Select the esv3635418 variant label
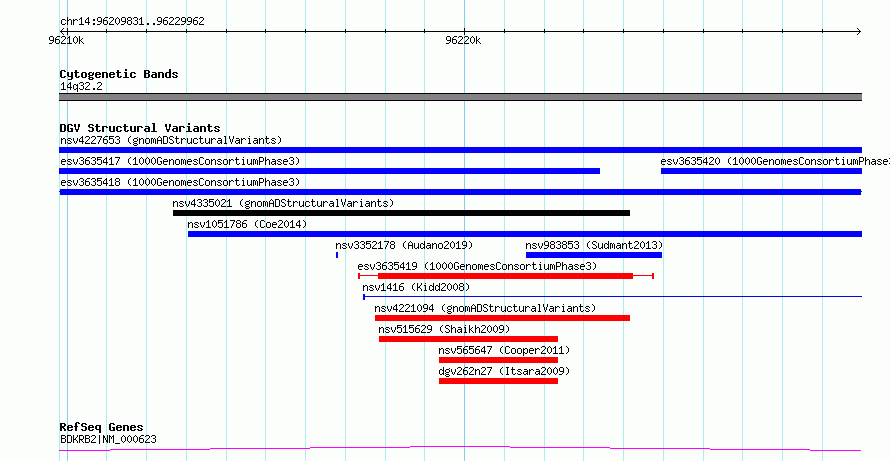The height and width of the screenshot is (461, 890). tap(180, 182)
